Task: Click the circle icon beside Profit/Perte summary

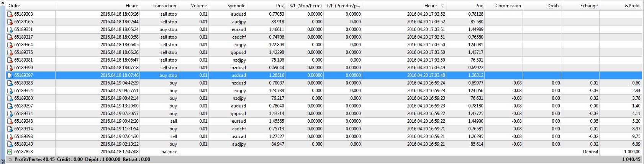Action: tap(10, 159)
